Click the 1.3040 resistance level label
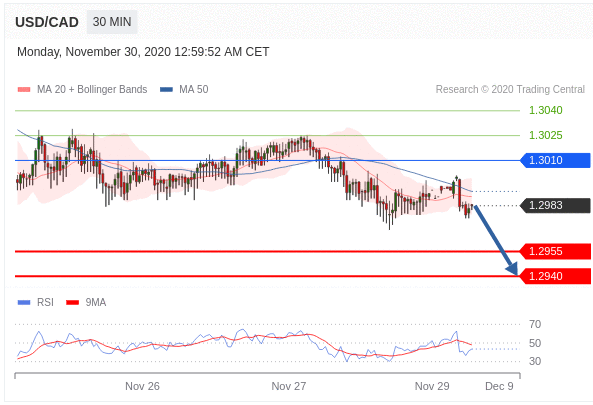This screenshot has height=405, width=593. point(545,110)
